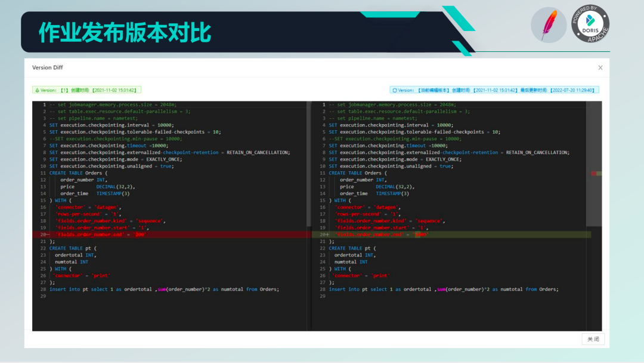Click 'order_number INT,' in the left pane
644x363 pixels.
(84, 180)
